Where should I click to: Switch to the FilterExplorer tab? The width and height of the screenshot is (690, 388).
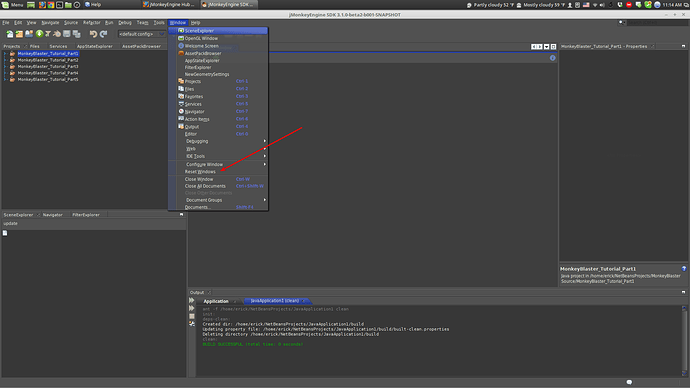coord(86,215)
